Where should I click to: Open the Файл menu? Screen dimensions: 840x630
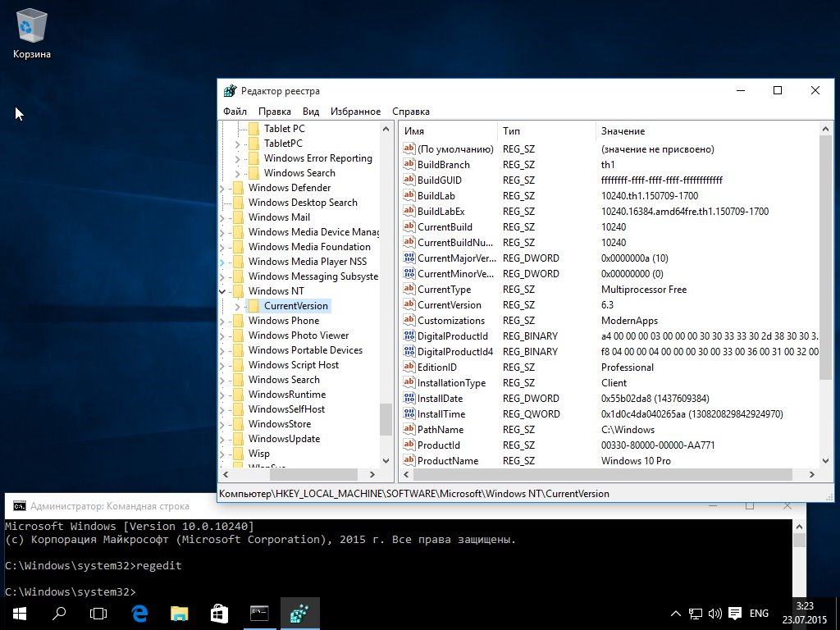coord(235,112)
